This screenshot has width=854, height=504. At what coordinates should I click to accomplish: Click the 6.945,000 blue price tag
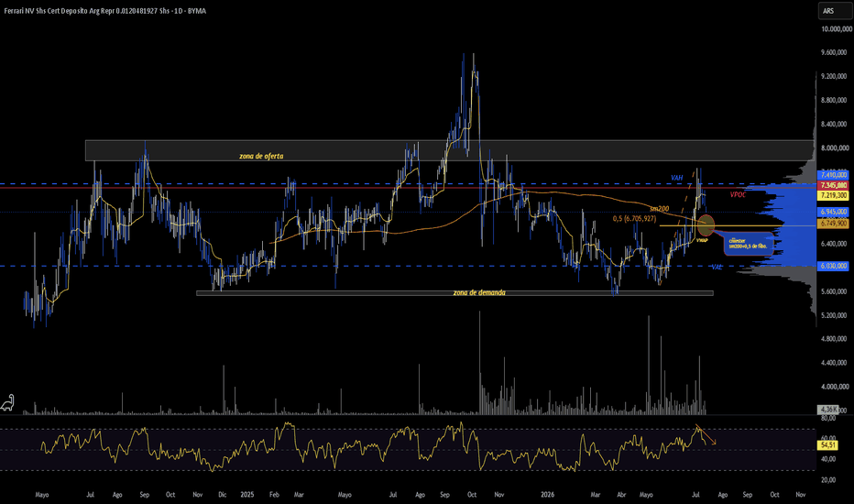click(x=834, y=212)
